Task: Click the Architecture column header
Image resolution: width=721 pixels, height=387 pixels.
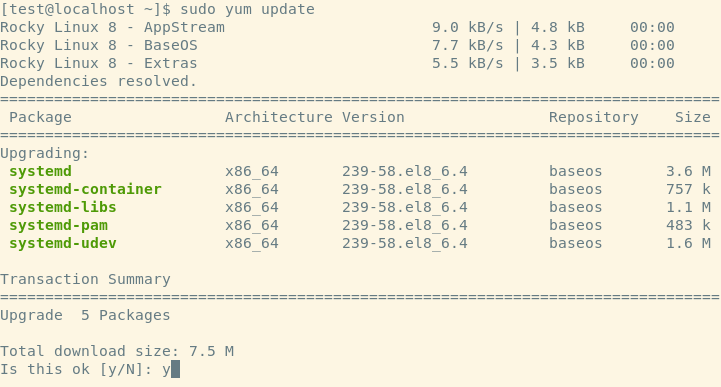Action: (279, 117)
